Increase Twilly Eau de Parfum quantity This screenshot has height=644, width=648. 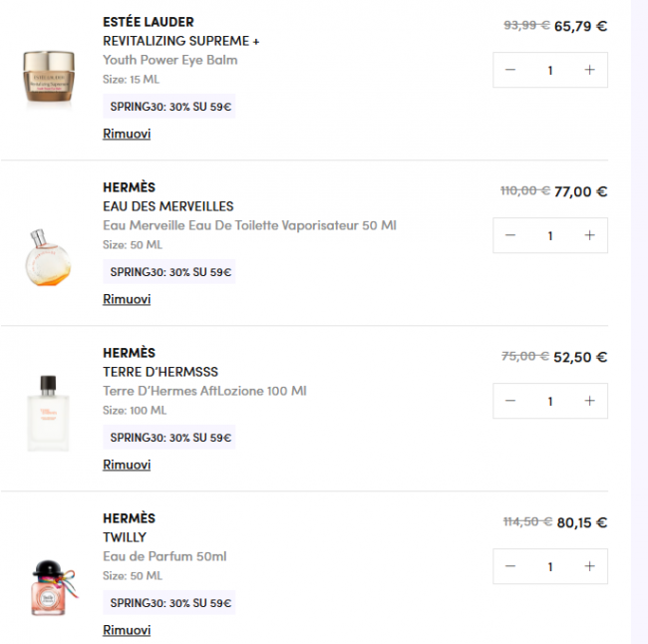click(x=589, y=566)
